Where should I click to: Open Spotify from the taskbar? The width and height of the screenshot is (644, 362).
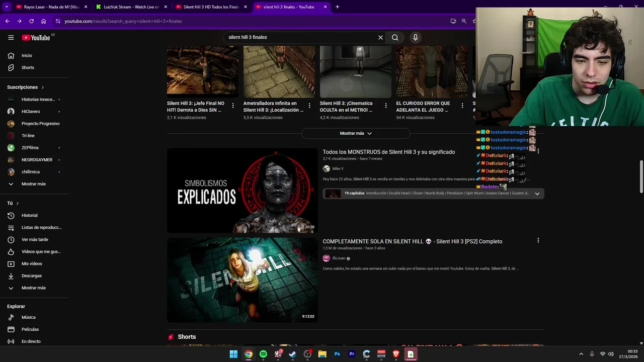click(x=263, y=354)
